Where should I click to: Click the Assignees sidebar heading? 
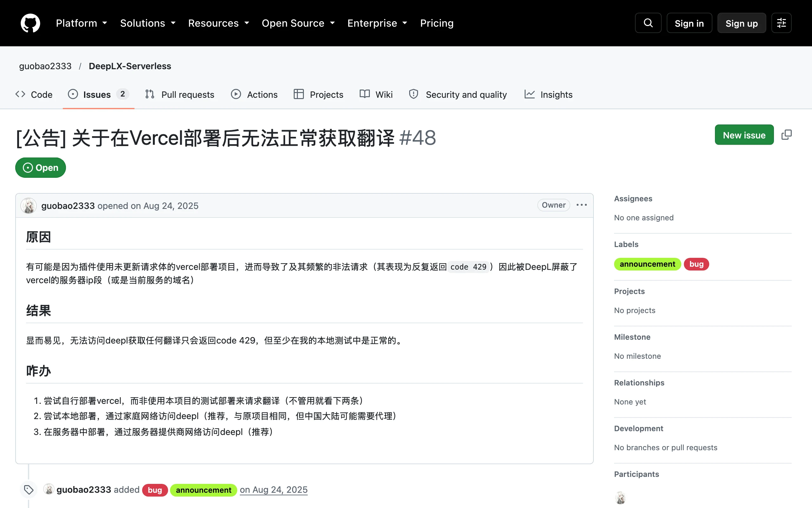tap(633, 198)
